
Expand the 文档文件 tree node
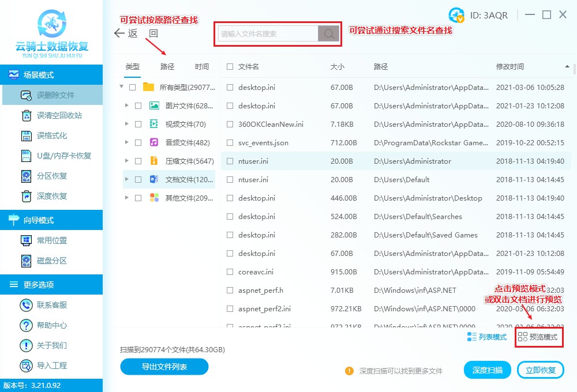(x=126, y=179)
